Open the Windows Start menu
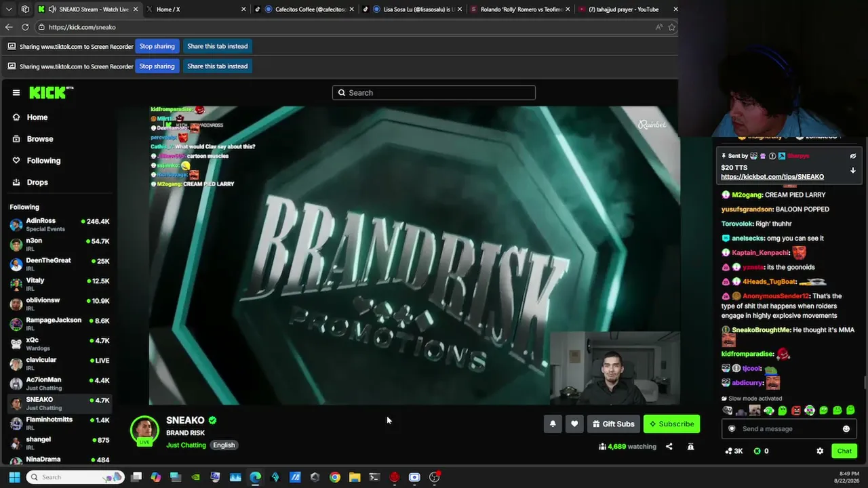Screen dimensions: 868x488 (x=14, y=477)
